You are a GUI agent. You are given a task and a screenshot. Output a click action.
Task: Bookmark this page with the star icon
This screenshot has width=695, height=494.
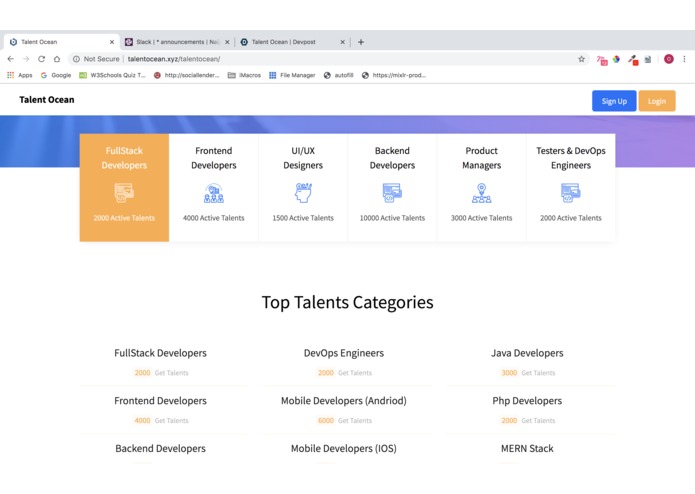(581, 59)
